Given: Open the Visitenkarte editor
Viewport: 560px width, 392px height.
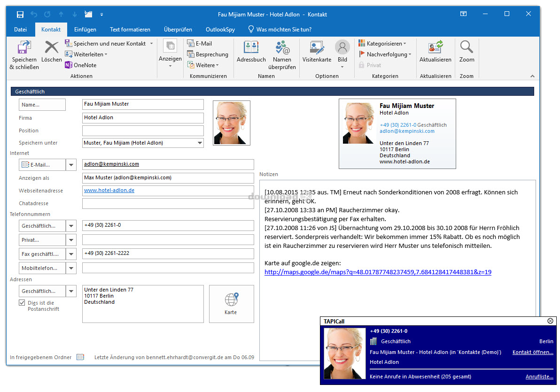Looking at the screenshot, I should [x=317, y=52].
